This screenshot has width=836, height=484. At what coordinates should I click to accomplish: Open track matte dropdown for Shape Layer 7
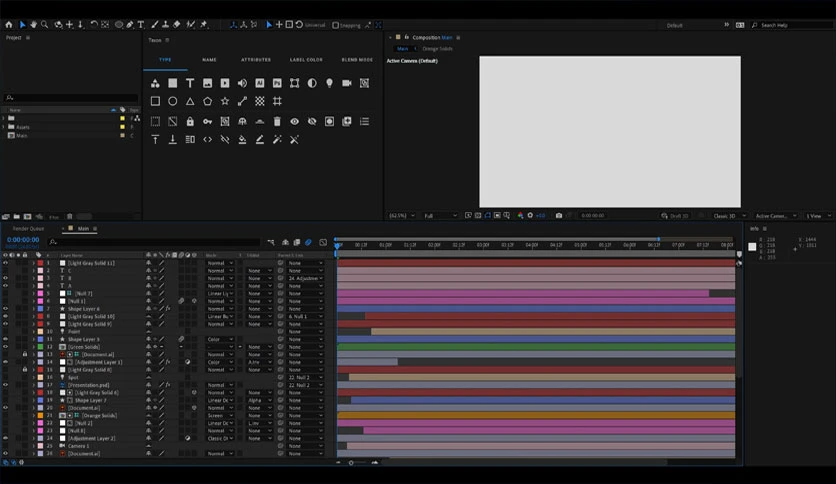coord(259,400)
